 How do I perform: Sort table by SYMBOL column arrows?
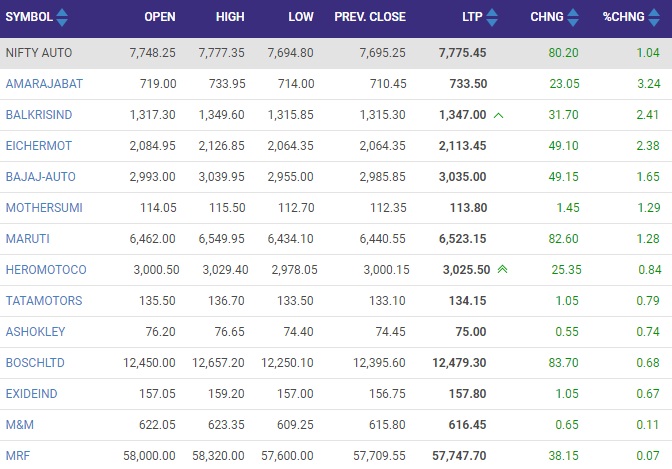[62, 17]
